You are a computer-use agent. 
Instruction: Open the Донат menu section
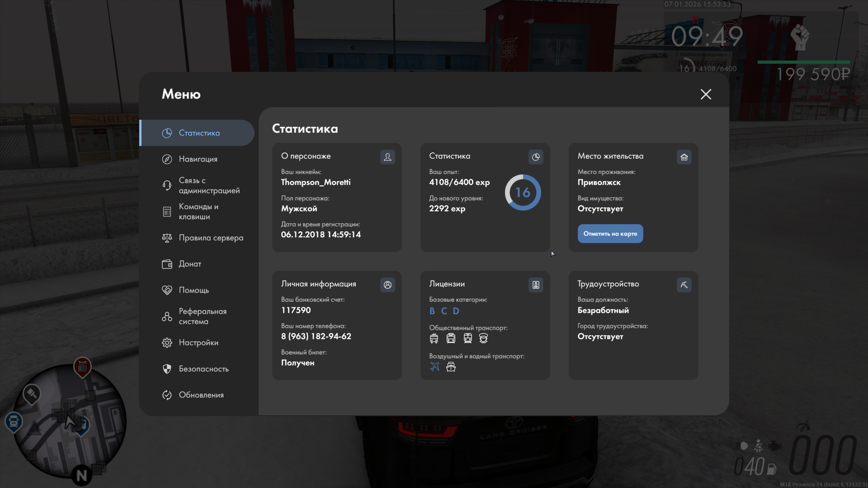coord(190,264)
